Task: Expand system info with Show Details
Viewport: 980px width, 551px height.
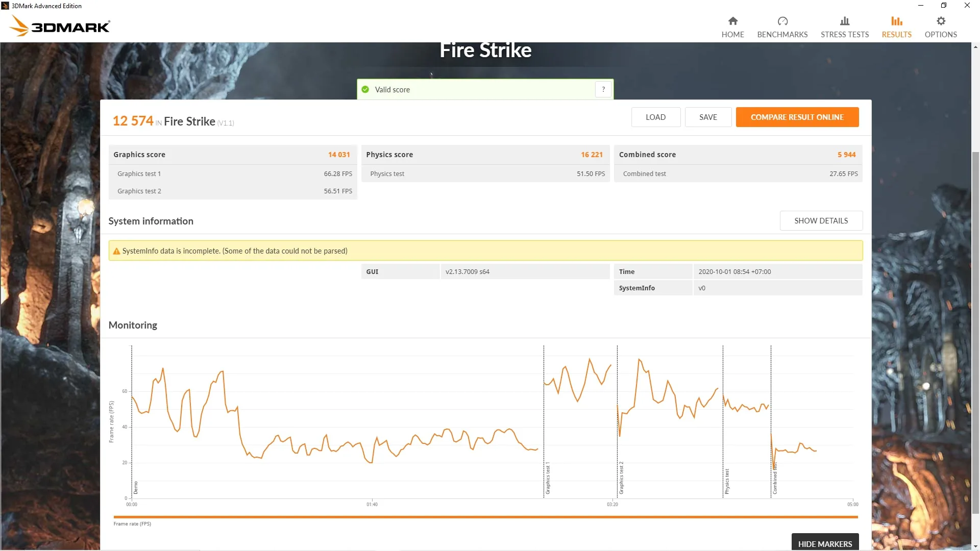Action: (821, 220)
